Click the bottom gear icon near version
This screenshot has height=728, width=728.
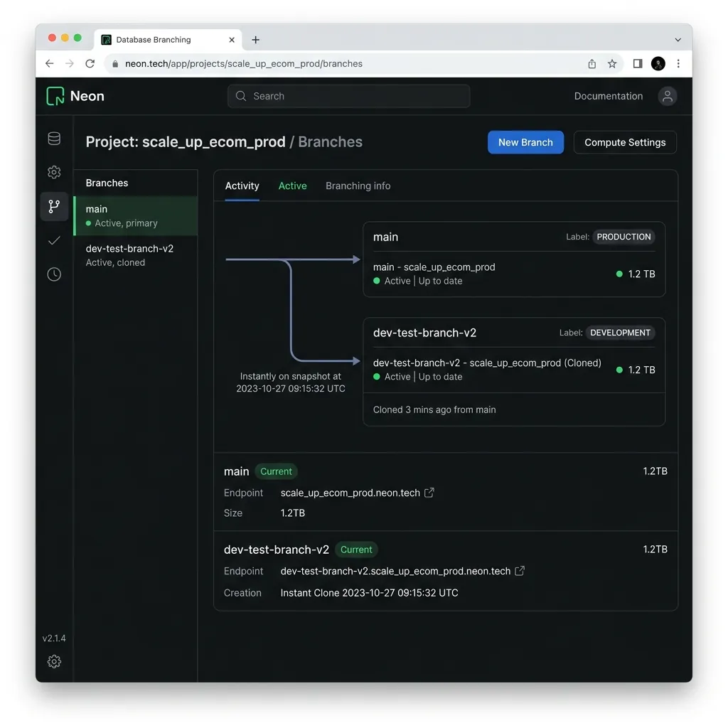54,661
